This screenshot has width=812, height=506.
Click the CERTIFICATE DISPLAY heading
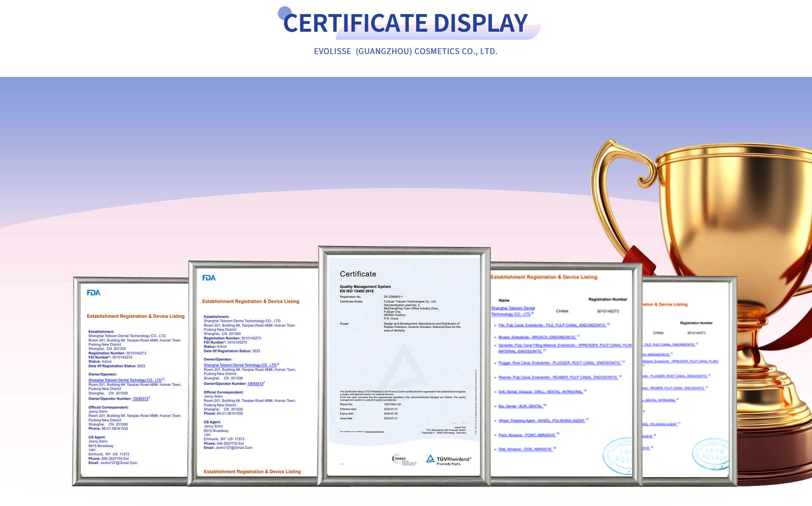405,23
